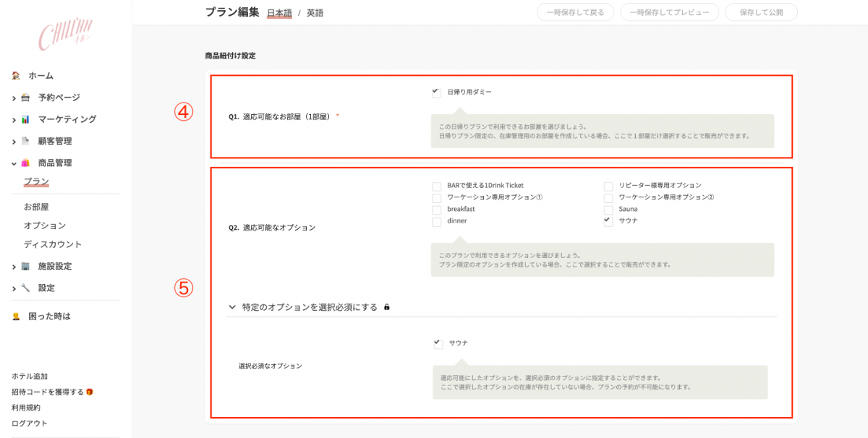
Task: Click the facility settings building icon
Action: click(25, 266)
